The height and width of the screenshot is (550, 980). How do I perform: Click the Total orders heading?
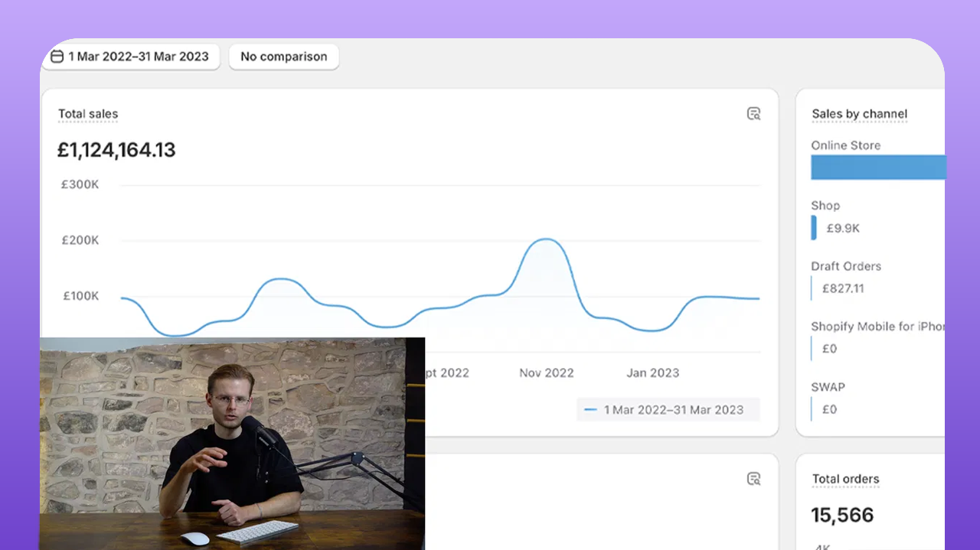[x=845, y=479]
